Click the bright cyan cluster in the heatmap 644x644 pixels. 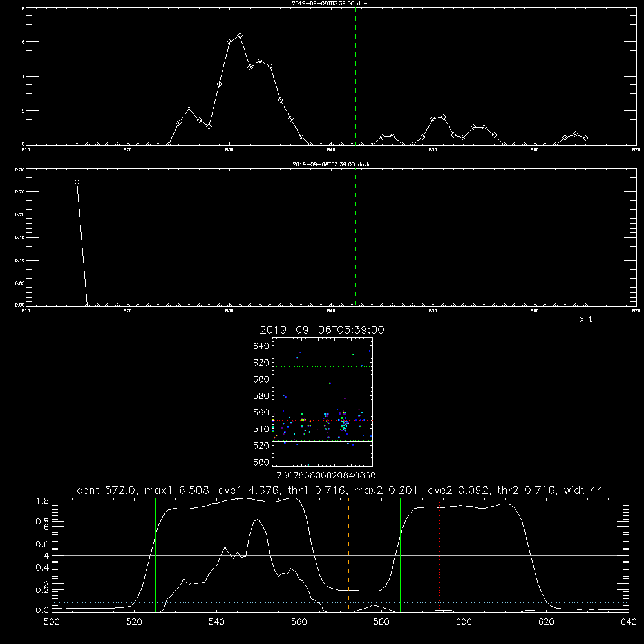point(344,425)
